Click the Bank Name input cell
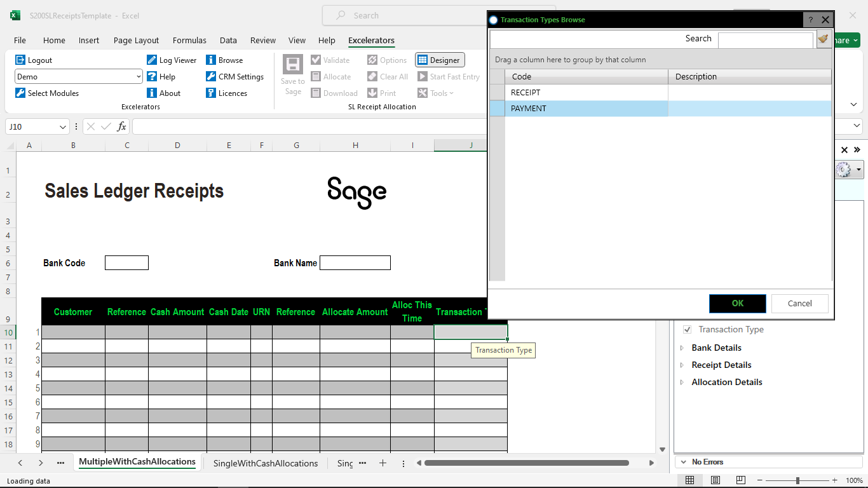 click(355, 262)
